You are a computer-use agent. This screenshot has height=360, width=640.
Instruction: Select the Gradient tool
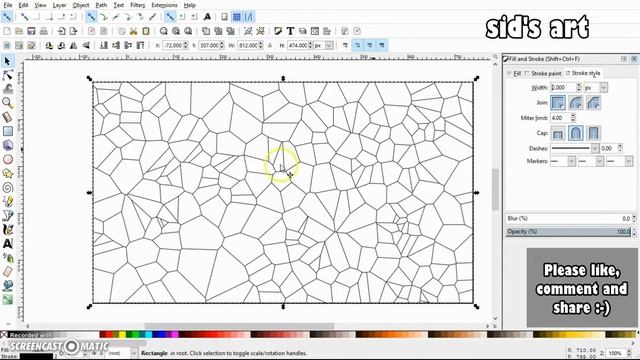pyautogui.click(x=7, y=300)
